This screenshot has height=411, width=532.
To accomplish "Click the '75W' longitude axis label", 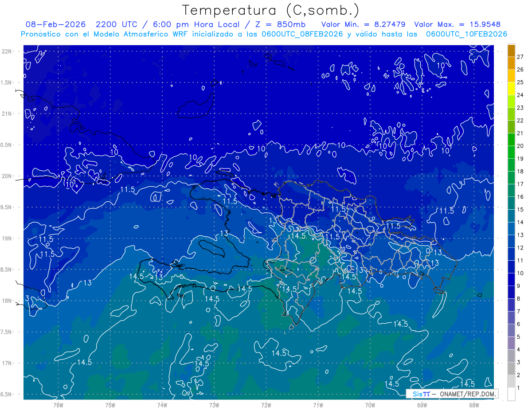I will [110, 405].
